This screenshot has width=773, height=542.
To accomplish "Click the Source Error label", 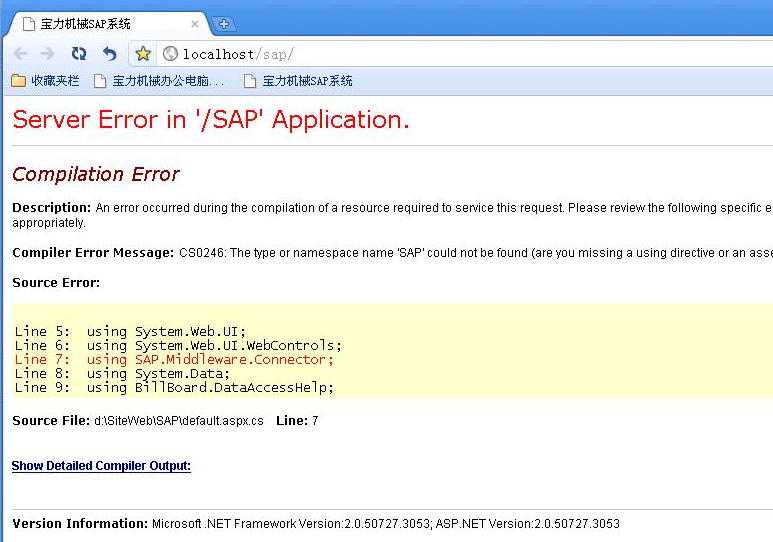I will (56, 283).
